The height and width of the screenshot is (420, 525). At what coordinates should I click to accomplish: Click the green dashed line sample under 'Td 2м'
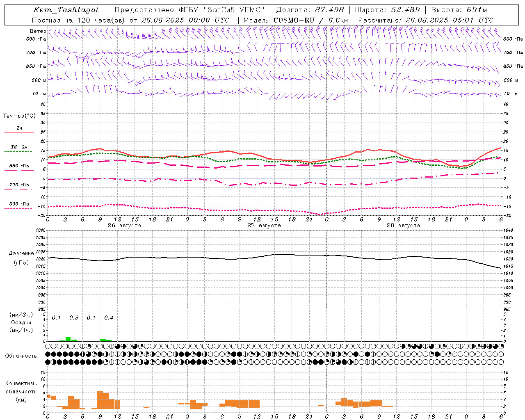coord(18,151)
